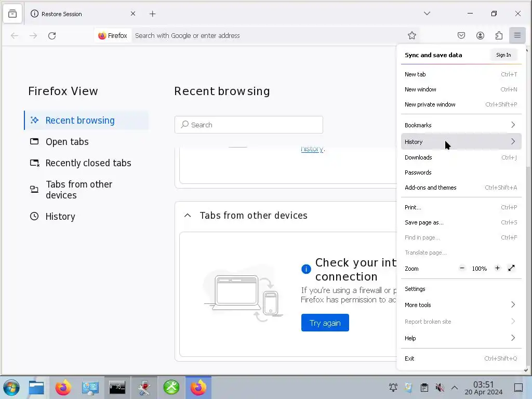Expand the History submenu
Viewport: 532px width, 399px height.
[461, 142]
